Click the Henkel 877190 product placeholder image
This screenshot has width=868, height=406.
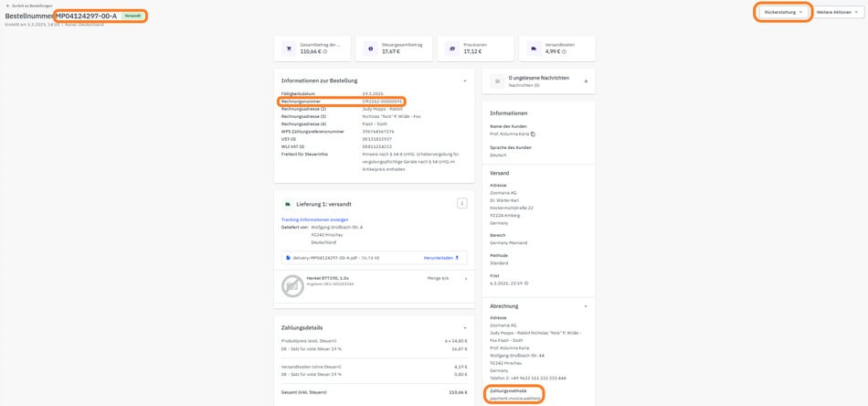pos(293,286)
